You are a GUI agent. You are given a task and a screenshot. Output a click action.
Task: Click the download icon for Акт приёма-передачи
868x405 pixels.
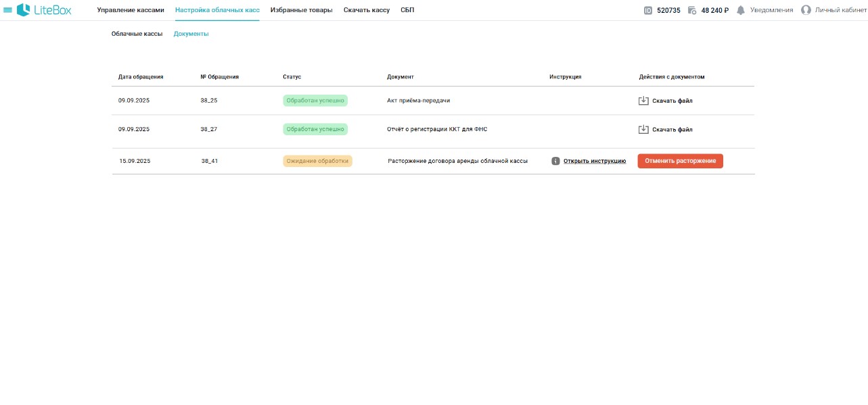point(643,101)
